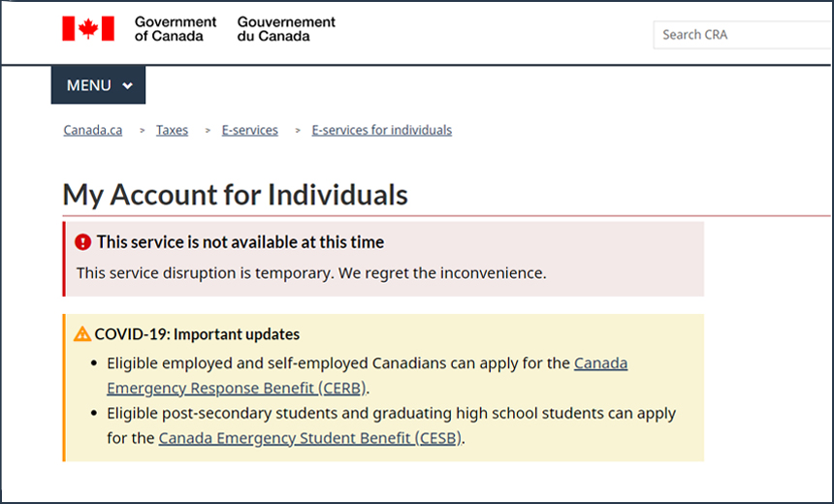Click the Government of Canada wordmark

click(176, 29)
